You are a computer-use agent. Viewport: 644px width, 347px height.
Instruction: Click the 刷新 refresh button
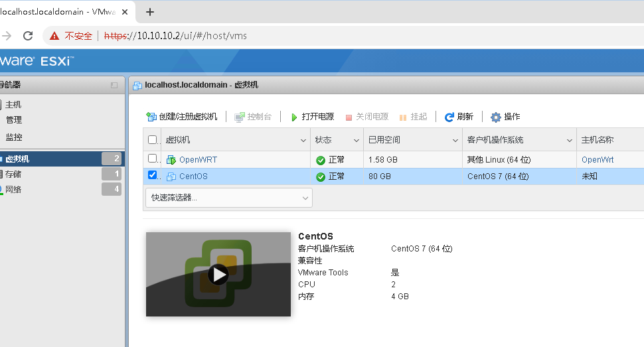459,117
